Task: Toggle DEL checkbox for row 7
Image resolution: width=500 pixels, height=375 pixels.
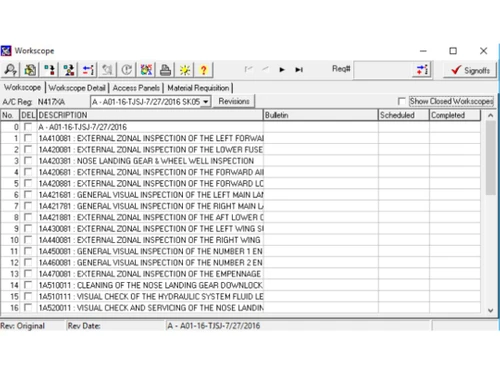Action: [x=28, y=206]
